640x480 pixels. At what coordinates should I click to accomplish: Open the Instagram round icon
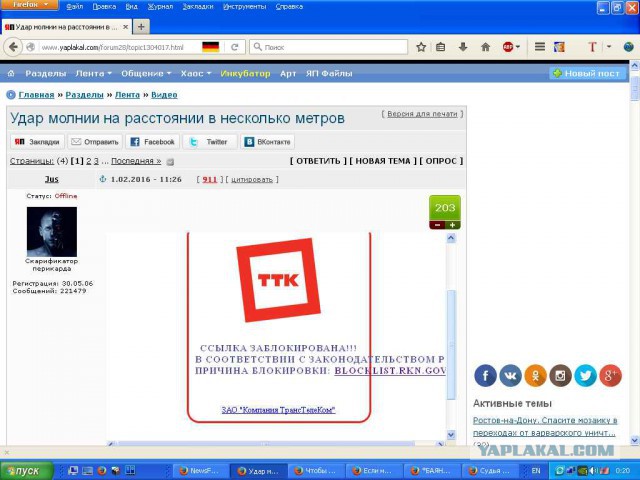(560, 376)
